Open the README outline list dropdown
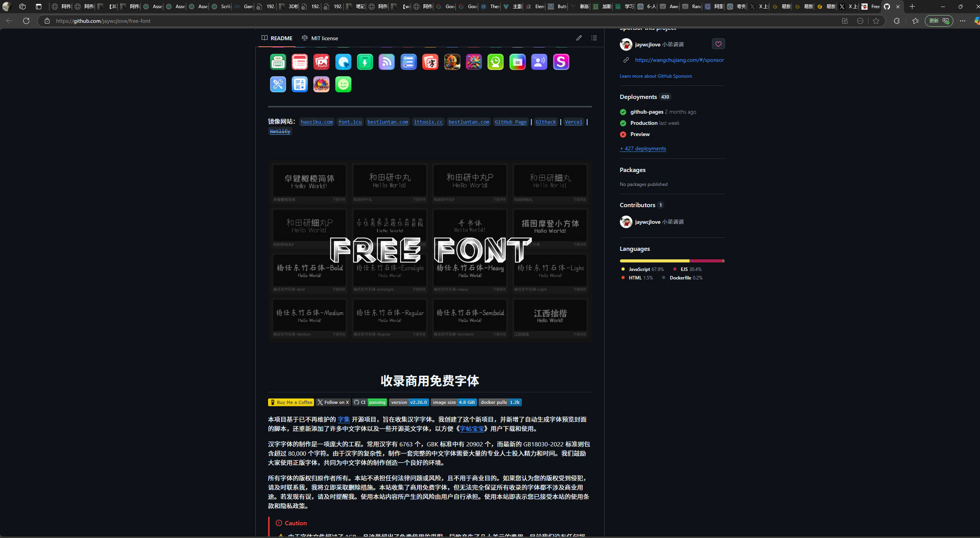This screenshot has width=980, height=538. 594,37
